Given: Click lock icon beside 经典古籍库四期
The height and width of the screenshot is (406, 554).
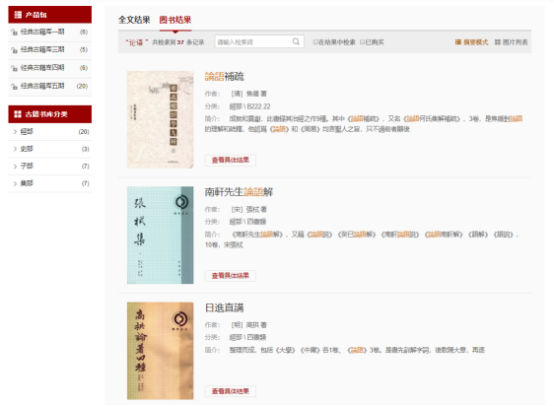Looking at the screenshot, I should (14, 68).
